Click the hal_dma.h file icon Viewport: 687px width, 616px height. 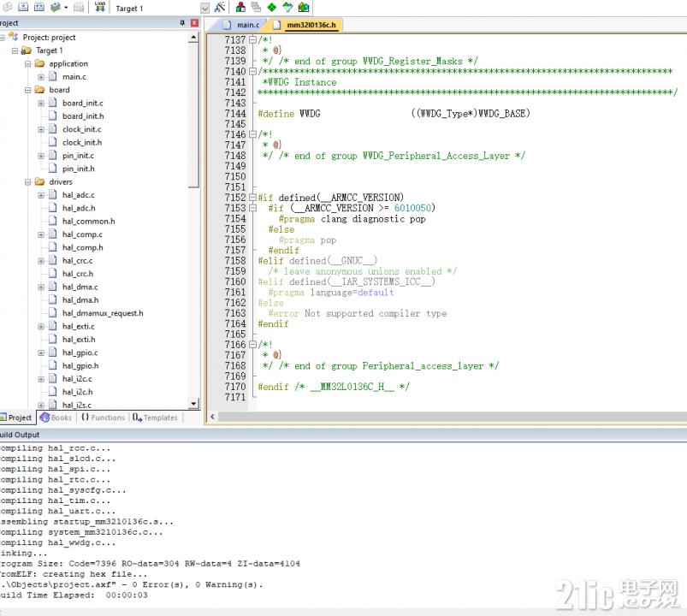pyautogui.click(x=52, y=299)
